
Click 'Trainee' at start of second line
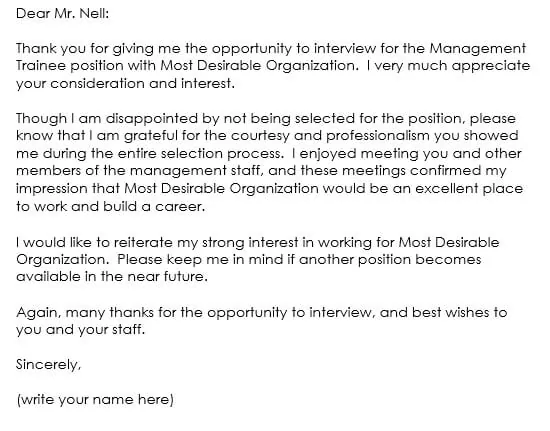tap(41, 66)
